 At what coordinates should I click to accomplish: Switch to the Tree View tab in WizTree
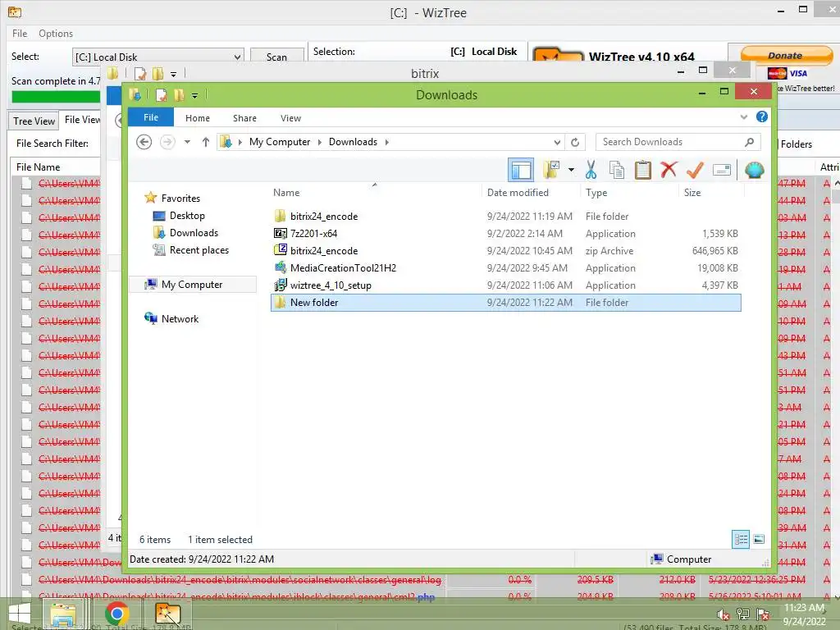34,121
